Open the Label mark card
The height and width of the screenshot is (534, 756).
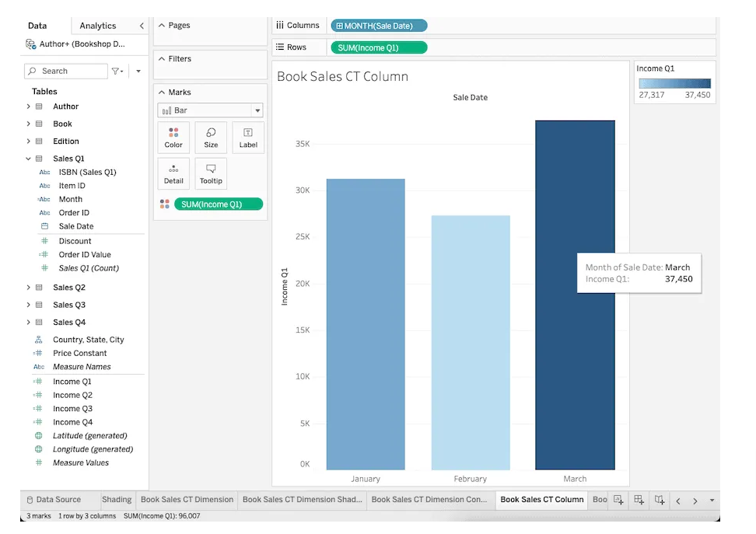click(248, 138)
